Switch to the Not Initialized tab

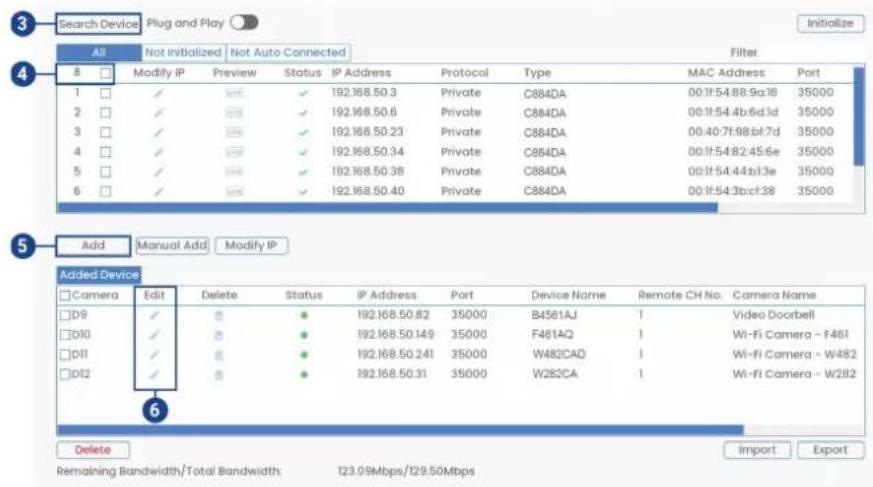(183, 52)
